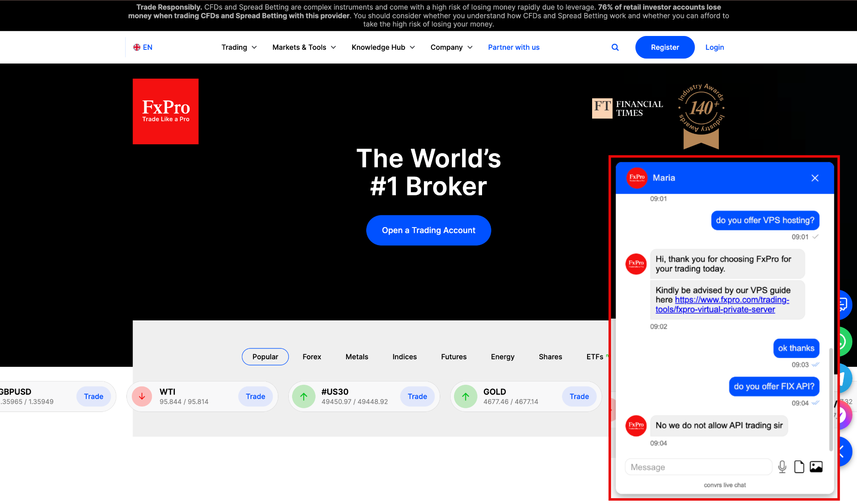Close the Maria chat window
Screen dimensions: 857x504
tap(815, 178)
